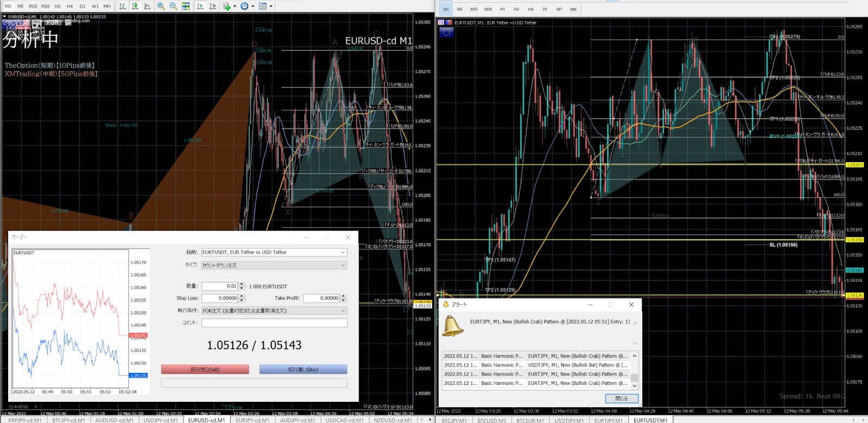Open the symbol dropdown showing EURTUSDT
Screen dimensions: 868x423
343,252
